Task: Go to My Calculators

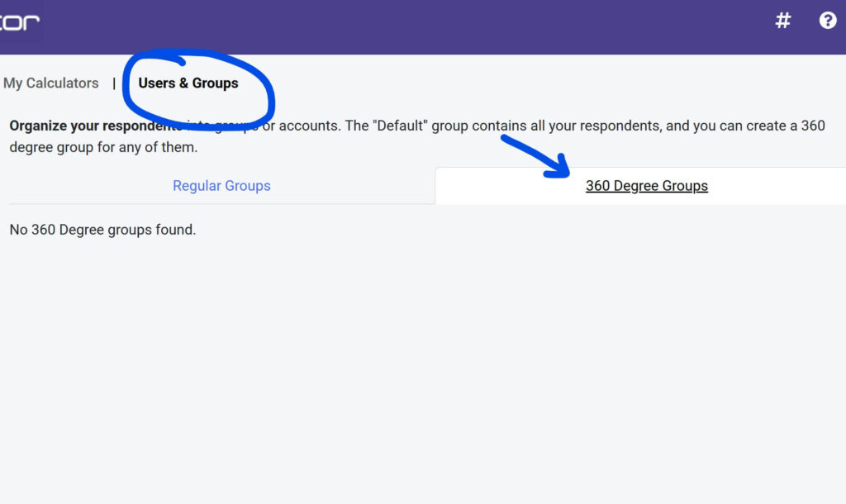Action: (51, 83)
